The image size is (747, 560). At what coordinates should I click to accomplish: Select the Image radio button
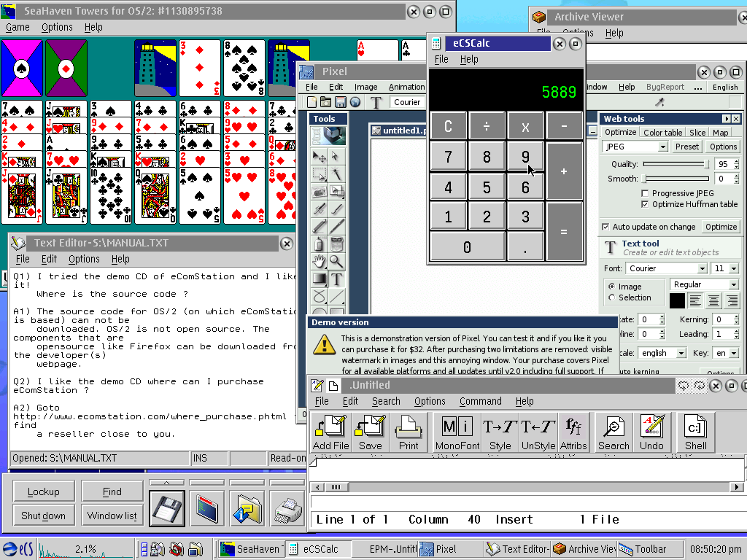(x=612, y=287)
